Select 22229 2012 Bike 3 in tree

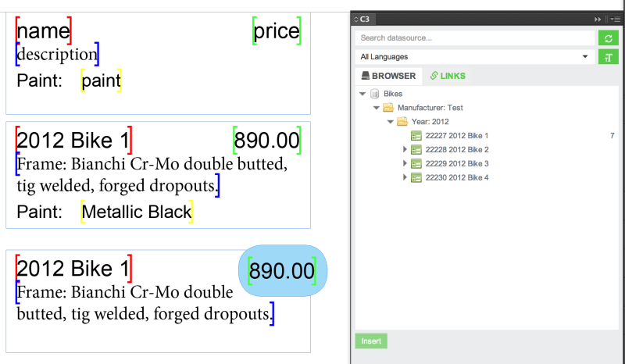click(x=457, y=164)
